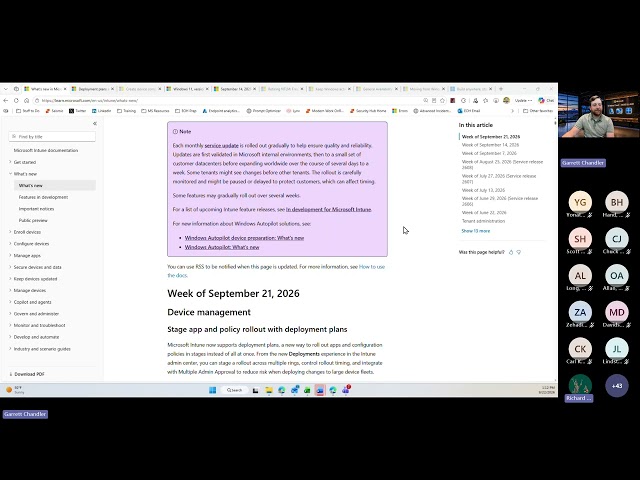Click the thumbs up feedback icon
640x480 pixels.
[511, 252]
